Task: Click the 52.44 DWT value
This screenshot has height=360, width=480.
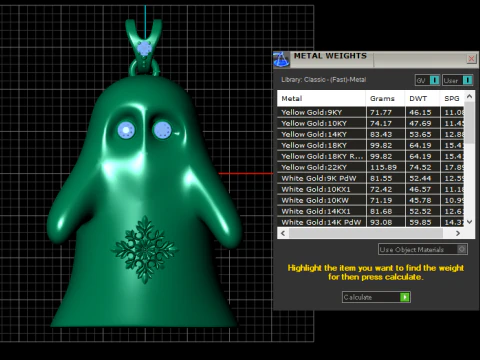Action: click(x=420, y=178)
